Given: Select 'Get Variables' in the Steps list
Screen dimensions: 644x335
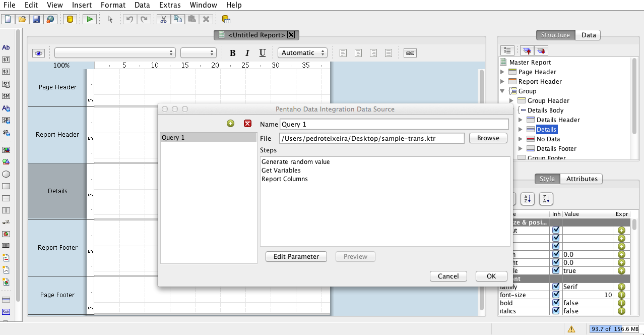Looking at the screenshot, I should 281,171.
